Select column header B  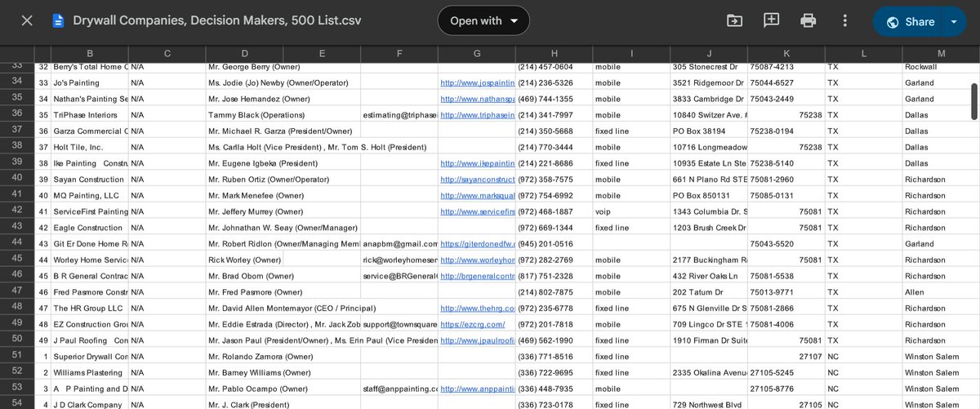[x=90, y=53]
